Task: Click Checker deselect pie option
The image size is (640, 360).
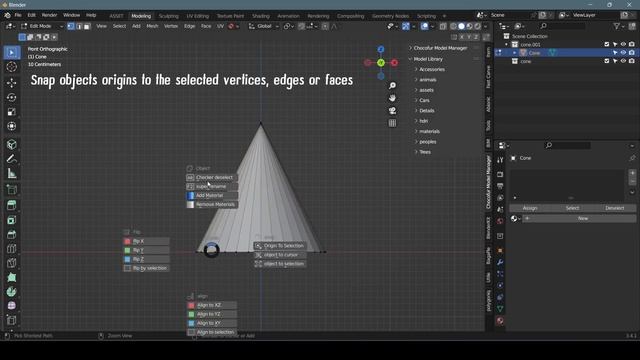Action: pos(212,178)
